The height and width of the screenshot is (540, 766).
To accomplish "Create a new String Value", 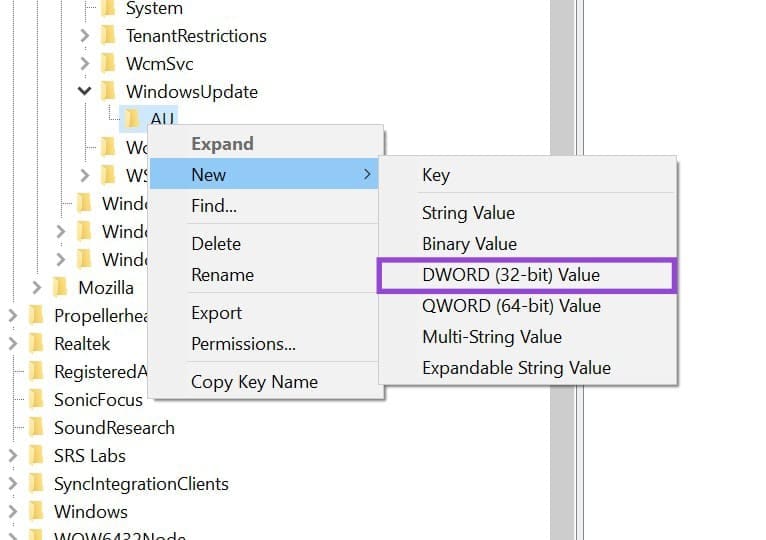I will pos(468,213).
